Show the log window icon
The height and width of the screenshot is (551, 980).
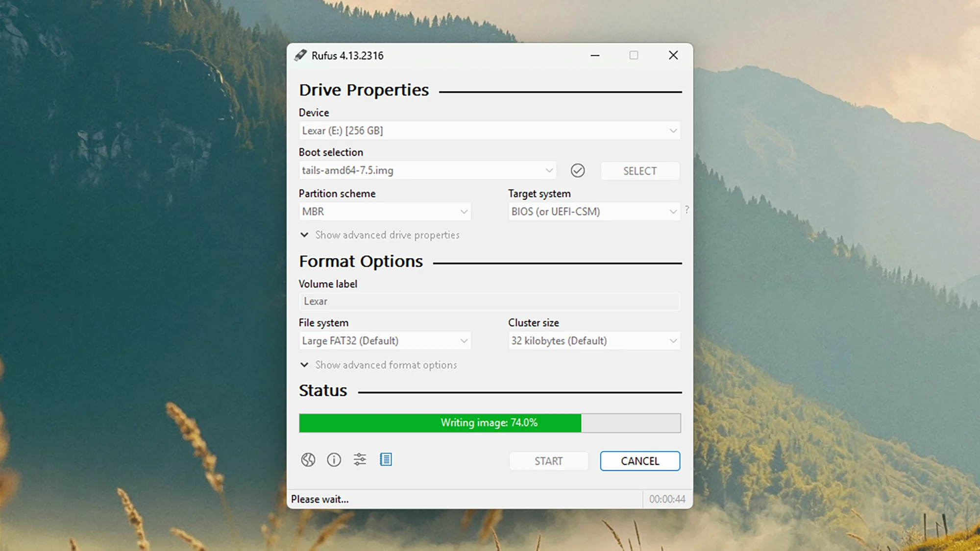click(386, 460)
